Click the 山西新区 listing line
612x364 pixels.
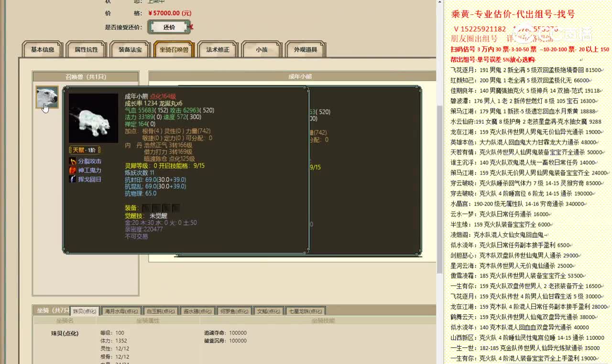pos(527,337)
